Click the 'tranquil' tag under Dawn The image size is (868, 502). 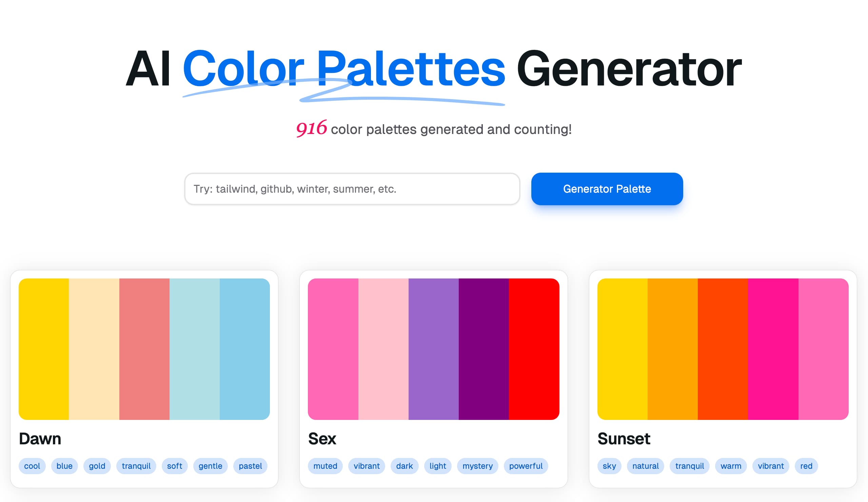(136, 466)
